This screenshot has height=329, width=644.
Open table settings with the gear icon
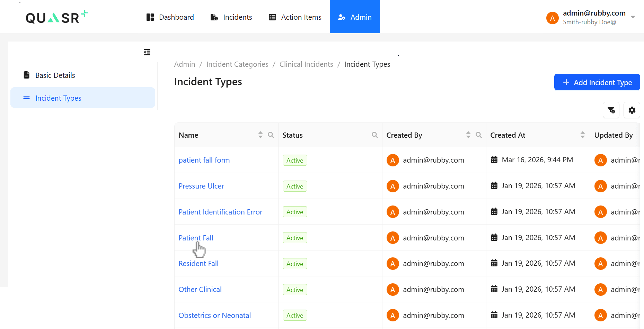632,110
